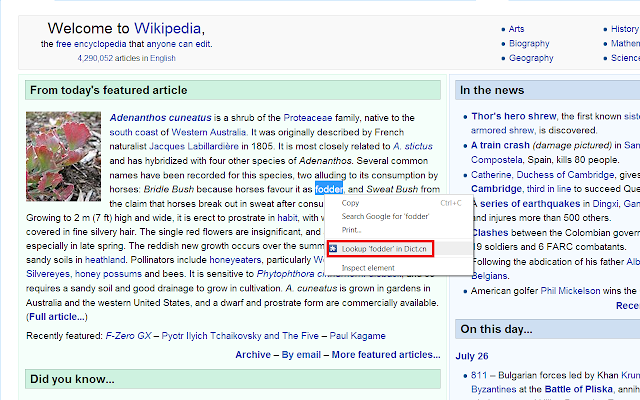Open the honey possums link

pyautogui.click(x=108, y=273)
